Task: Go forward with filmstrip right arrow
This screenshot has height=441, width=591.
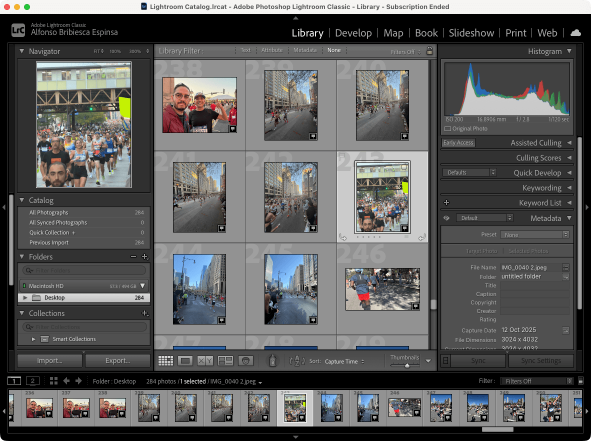Action: [x=78, y=381]
